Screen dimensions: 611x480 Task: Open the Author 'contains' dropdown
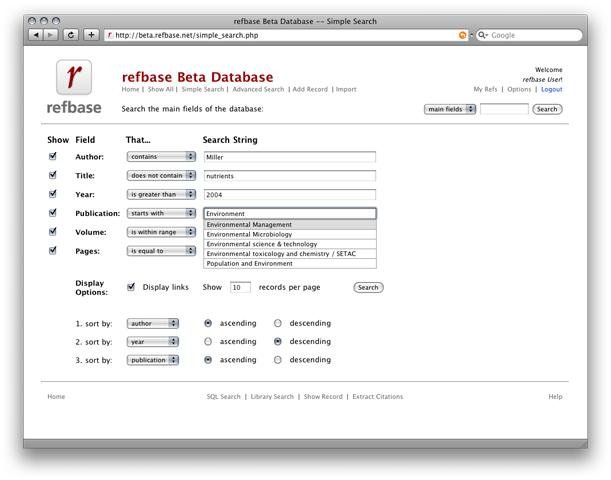point(161,157)
